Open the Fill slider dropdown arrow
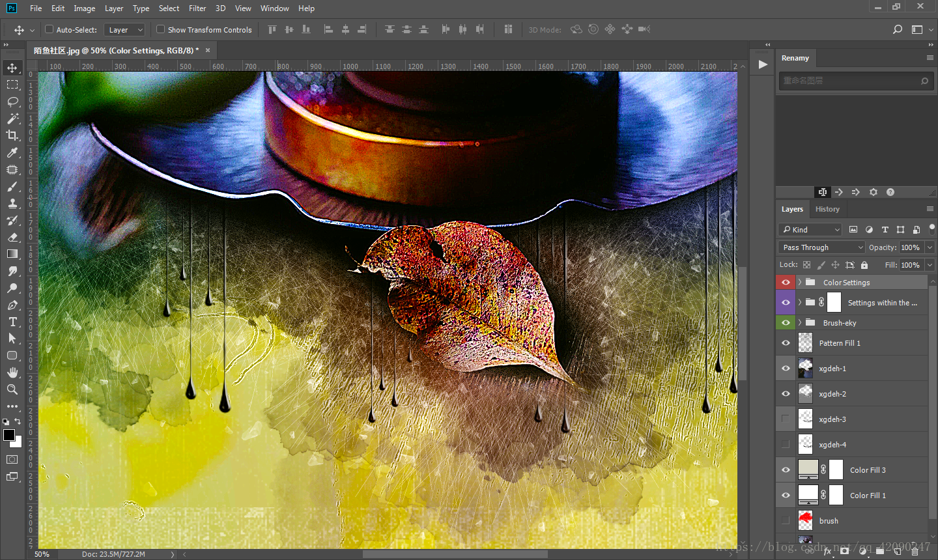The image size is (938, 560). pyautogui.click(x=930, y=265)
